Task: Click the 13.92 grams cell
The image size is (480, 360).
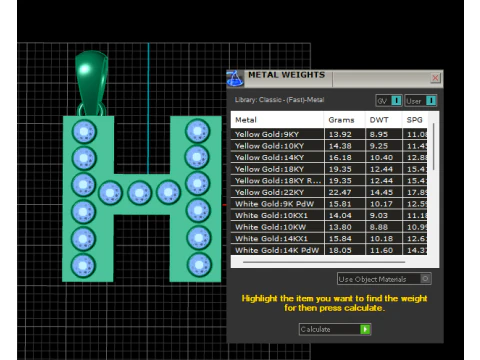Action: tap(344, 134)
